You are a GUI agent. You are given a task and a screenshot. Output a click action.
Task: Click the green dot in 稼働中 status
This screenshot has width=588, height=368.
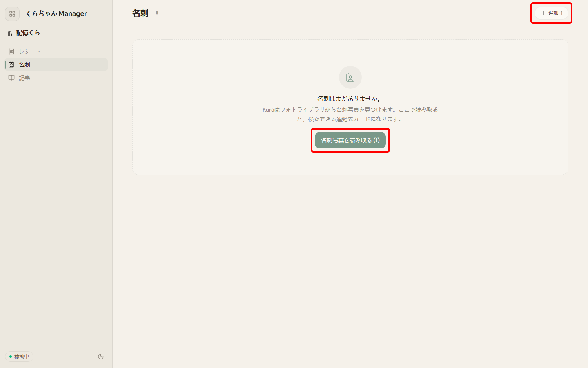click(x=11, y=357)
